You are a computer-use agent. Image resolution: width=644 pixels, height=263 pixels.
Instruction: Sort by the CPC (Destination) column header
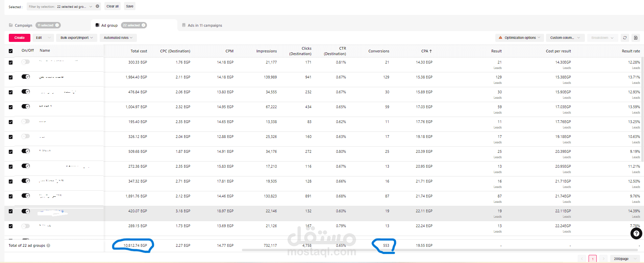[x=175, y=51]
